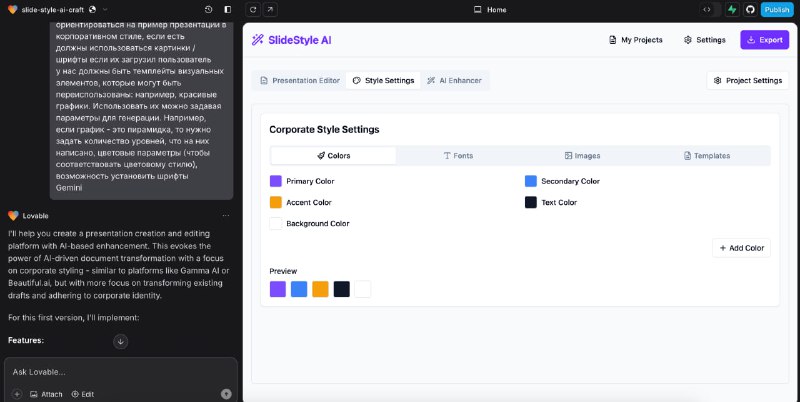Screen dimensions: 800x402
Task: Click the orange preview swatch
Action: [x=320, y=289]
